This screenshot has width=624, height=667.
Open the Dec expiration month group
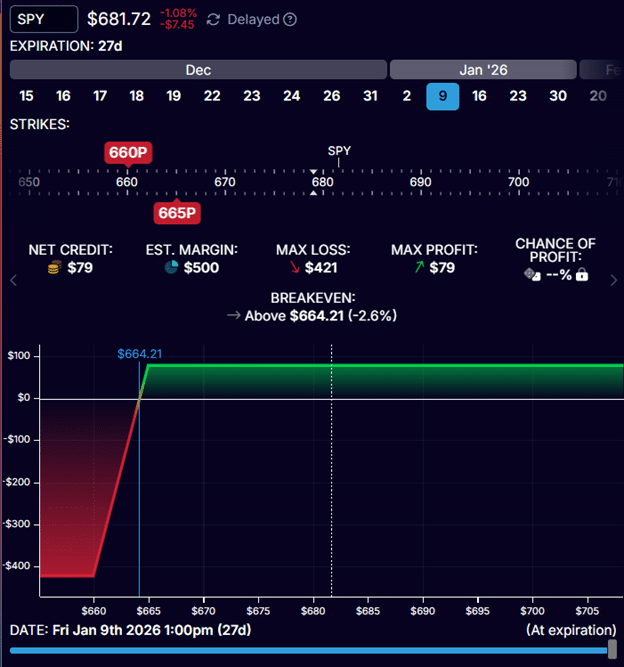198,70
